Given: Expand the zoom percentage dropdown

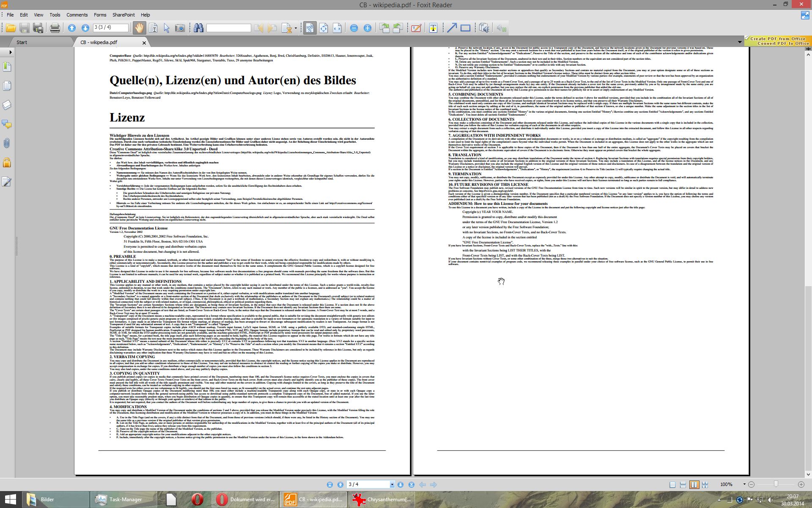Looking at the screenshot, I should pyautogui.click(x=744, y=484).
